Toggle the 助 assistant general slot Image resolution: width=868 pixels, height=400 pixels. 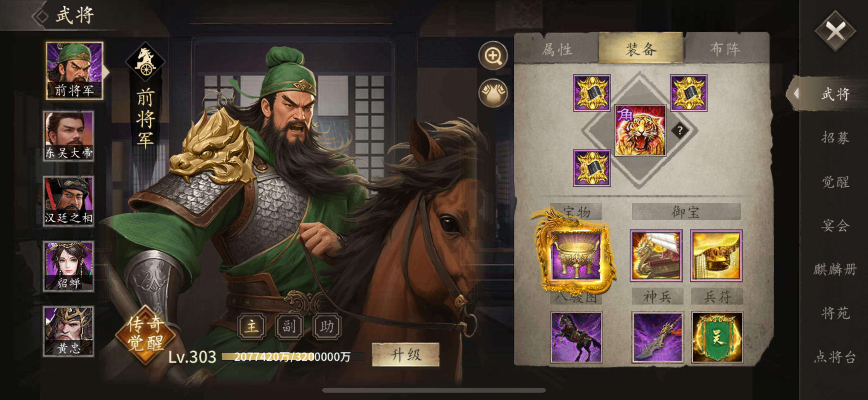(327, 326)
